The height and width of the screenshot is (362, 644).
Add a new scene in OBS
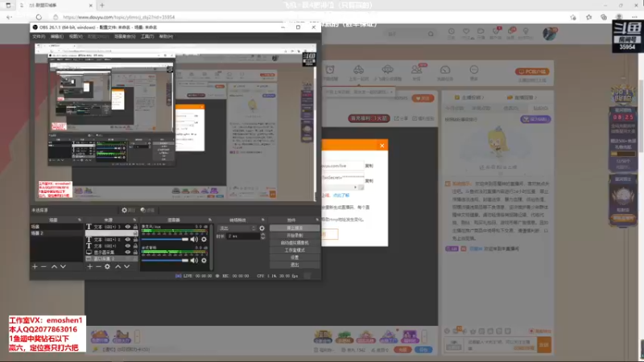pos(35,266)
